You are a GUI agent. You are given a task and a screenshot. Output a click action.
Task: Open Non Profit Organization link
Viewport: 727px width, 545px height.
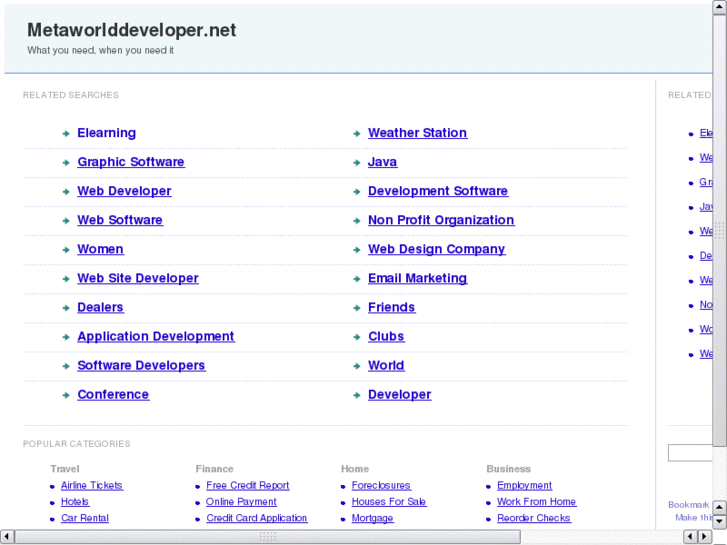click(441, 220)
